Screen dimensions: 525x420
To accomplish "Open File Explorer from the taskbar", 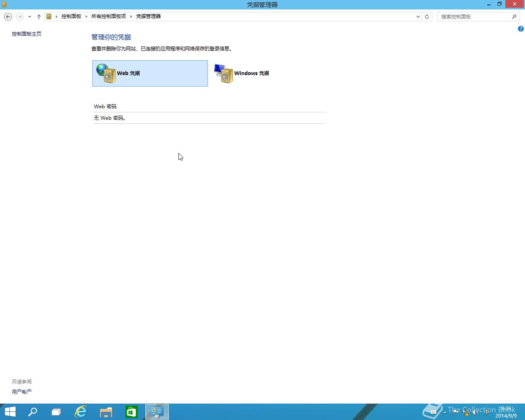I will click(106, 412).
